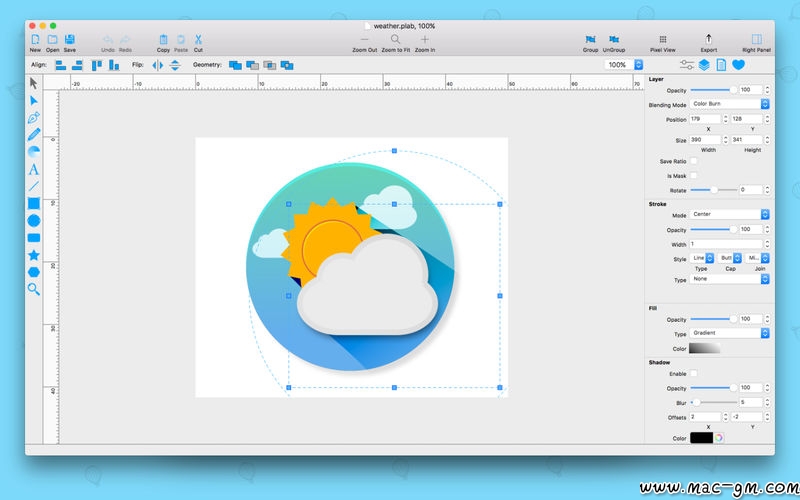
Task: Click Zoom to Fit magnifier
Action: [395, 39]
